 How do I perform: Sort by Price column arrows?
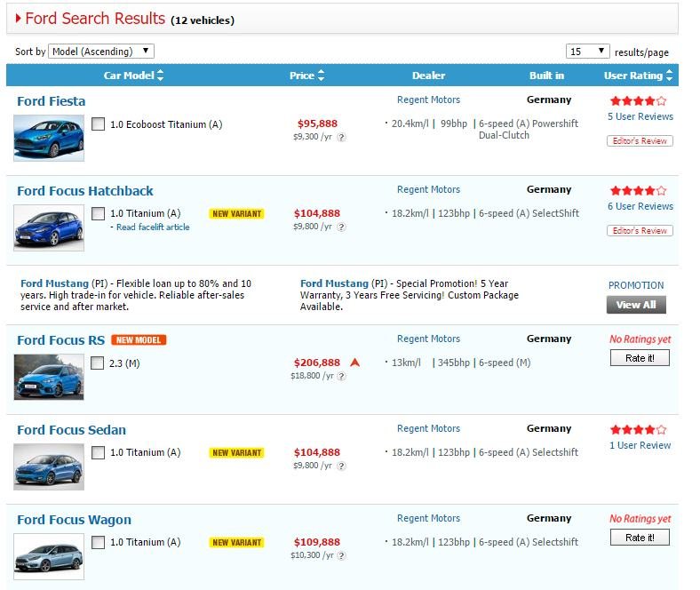[321, 75]
